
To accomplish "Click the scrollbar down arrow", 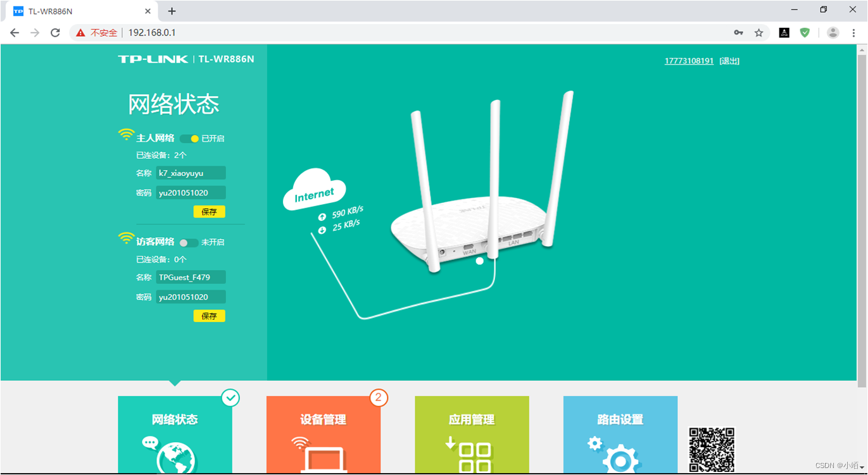I will point(862,469).
